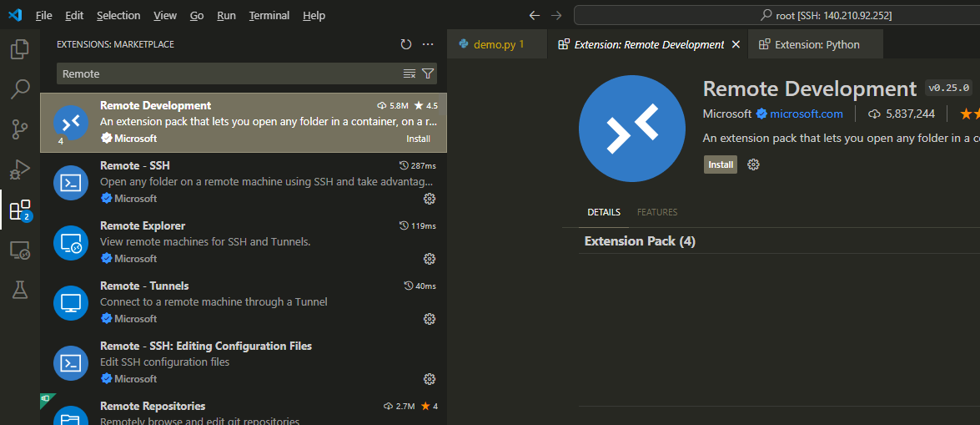980x425 pixels.
Task: Open the Source Control view
Action: (20, 129)
